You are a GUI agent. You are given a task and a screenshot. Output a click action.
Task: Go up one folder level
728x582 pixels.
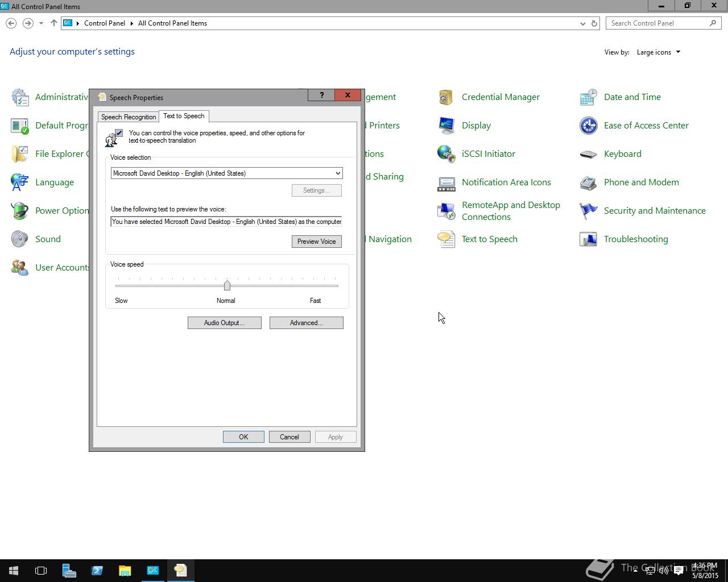click(x=54, y=23)
